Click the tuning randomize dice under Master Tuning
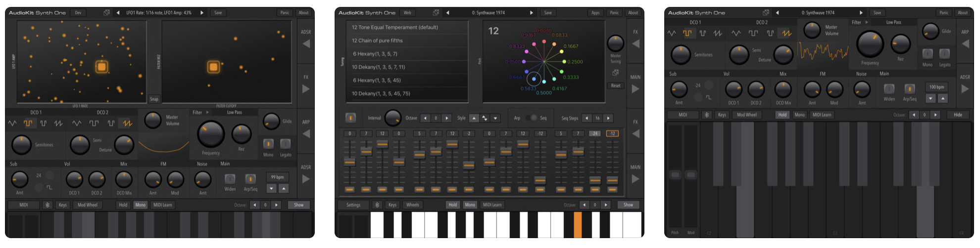This screenshot has height=248, width=980. [x=615, y=73]
